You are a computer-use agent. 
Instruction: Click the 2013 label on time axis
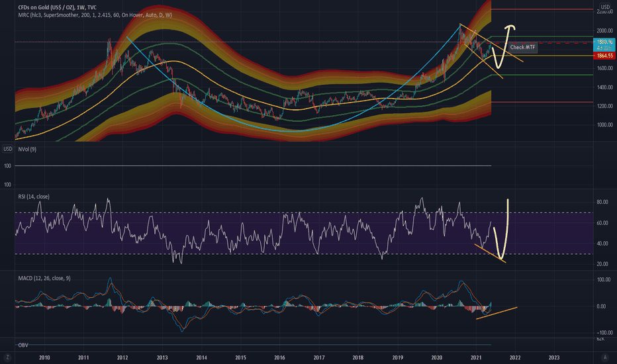coord(162,357)
